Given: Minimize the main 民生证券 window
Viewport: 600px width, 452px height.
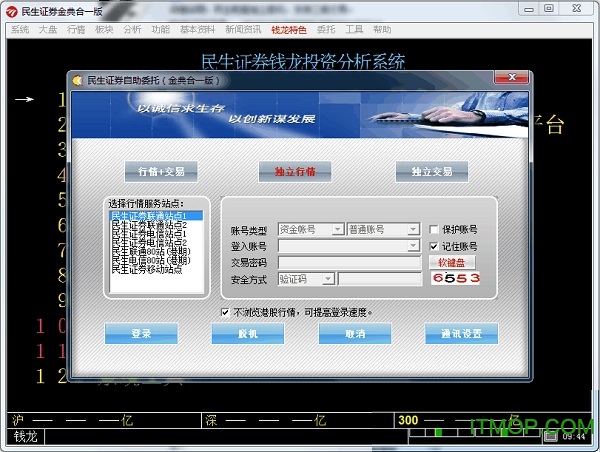Looking at the screenshot, I should (529, 9).
